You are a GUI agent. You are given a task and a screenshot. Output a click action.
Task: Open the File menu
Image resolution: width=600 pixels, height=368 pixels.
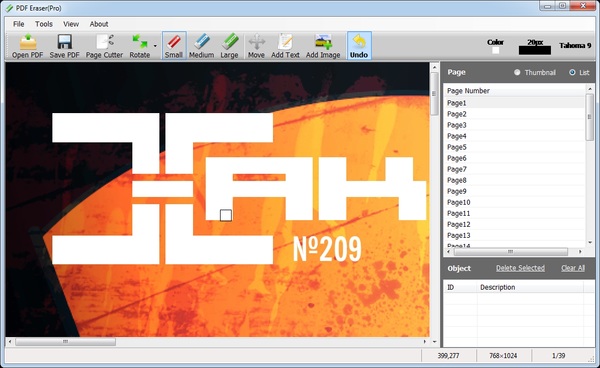click(x=18, y=24)
